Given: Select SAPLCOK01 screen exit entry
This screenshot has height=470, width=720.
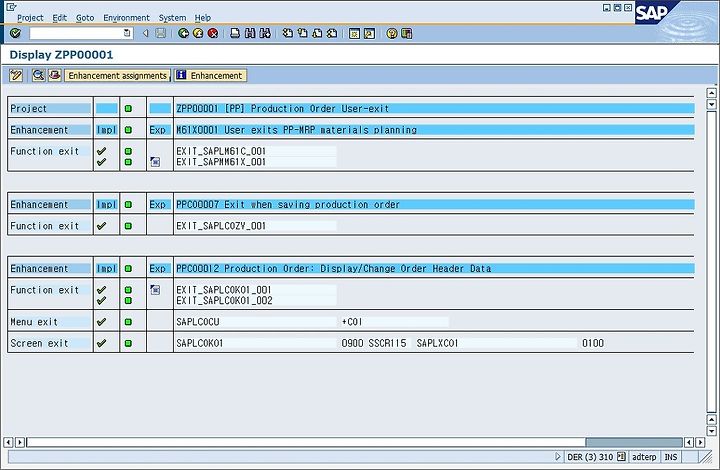Looking at the screenshot, I should coord(256,343).
